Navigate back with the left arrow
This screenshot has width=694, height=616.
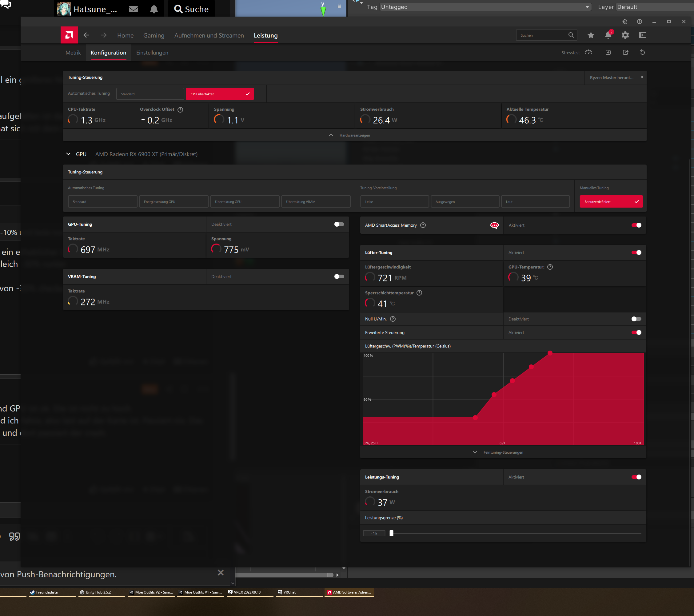(86, 35)
